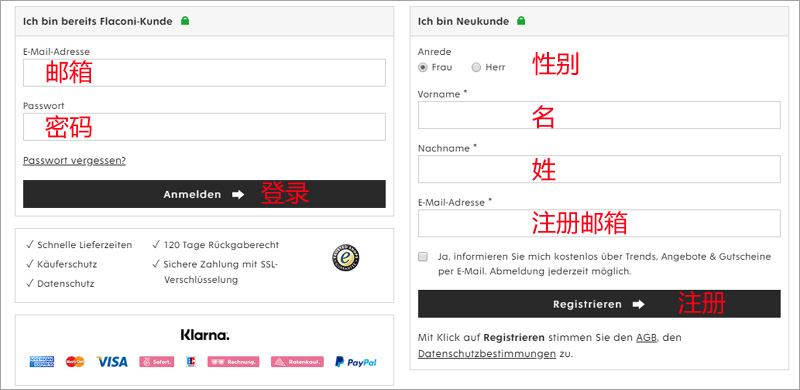This screenshot has width=800, height=390.
Task: Click green lock beside Flaconi-Kunde heading
Action: coord(185,21)
